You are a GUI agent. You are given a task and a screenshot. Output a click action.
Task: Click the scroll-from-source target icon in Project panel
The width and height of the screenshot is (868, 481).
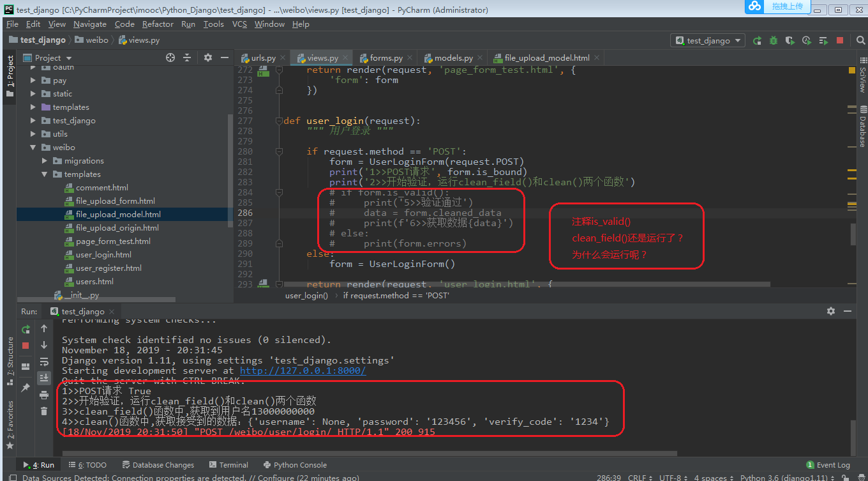click(x=170, y=57)
